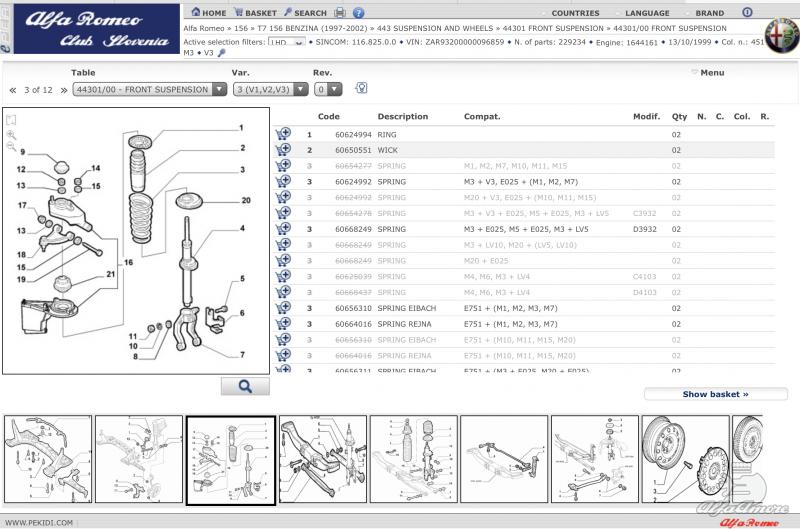Go to HOME in the top toolbar
Screen dimensions: 800x529
(x=209, y=13)
